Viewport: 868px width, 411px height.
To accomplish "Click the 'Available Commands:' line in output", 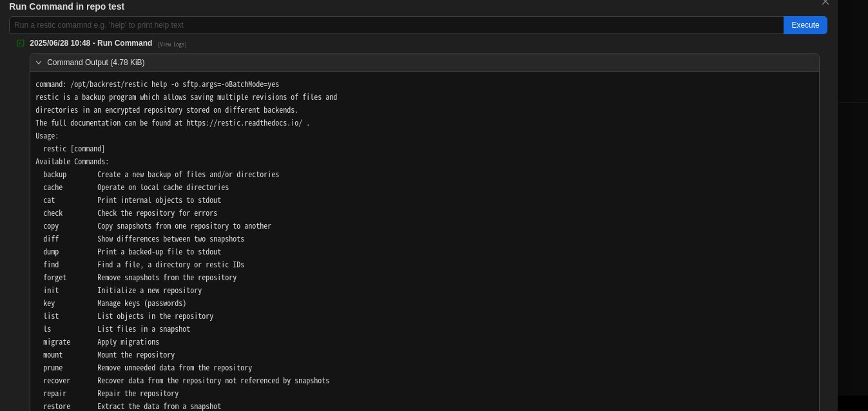I will tap(72, 162).
